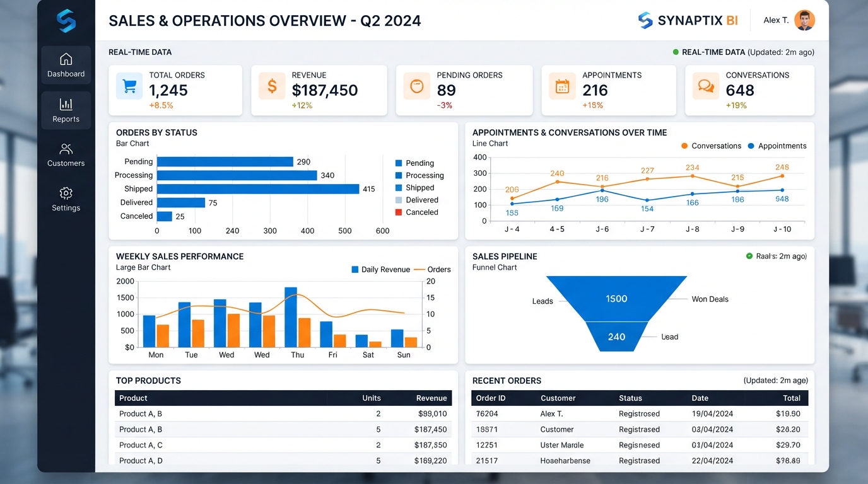Click the "Hoaeharbense" customer cell
This screenshot has width=868, height=484.
click(x=566, y=461)
